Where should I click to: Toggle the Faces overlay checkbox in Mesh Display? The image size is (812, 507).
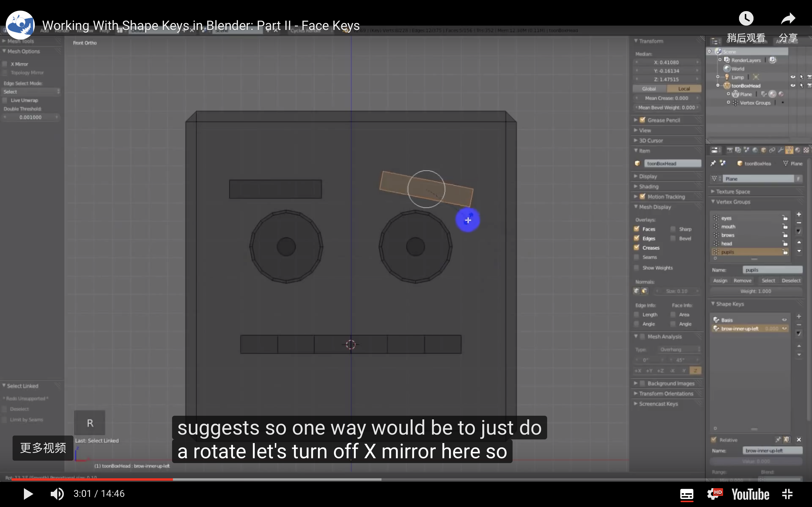[637, 229]
